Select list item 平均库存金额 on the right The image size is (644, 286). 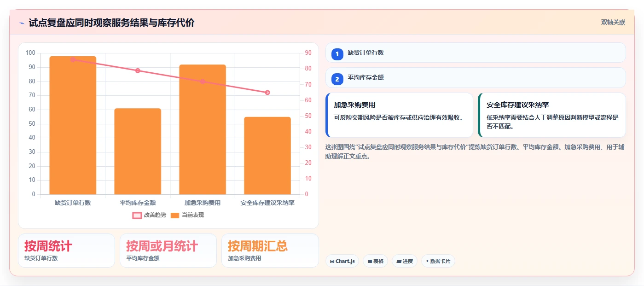(x=476, y=78)
